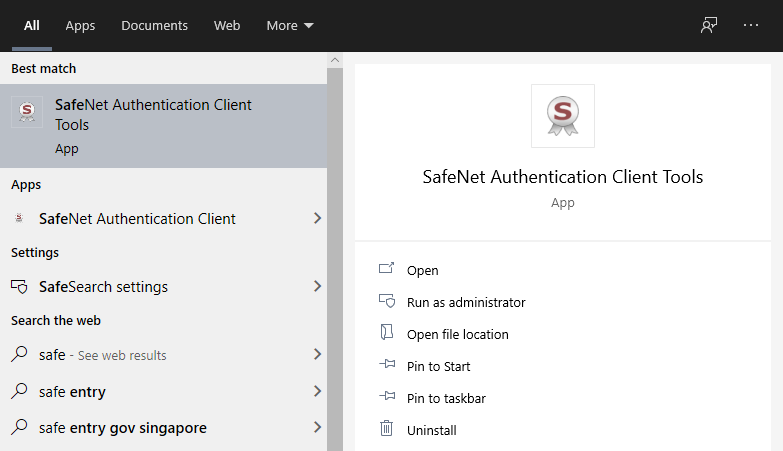Click the Uninstall trash can icon
This screenshot has height=451, width=783.
click(387, 428)
